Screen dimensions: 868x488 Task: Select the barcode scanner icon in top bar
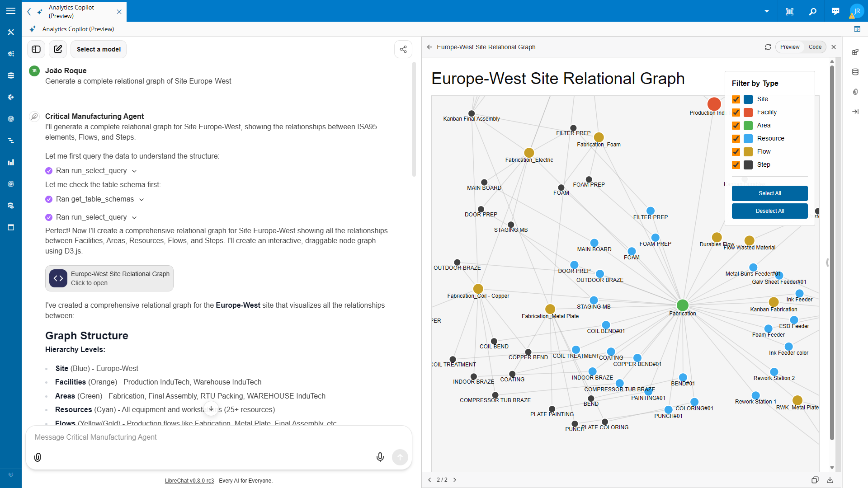(x=789, y=11)
